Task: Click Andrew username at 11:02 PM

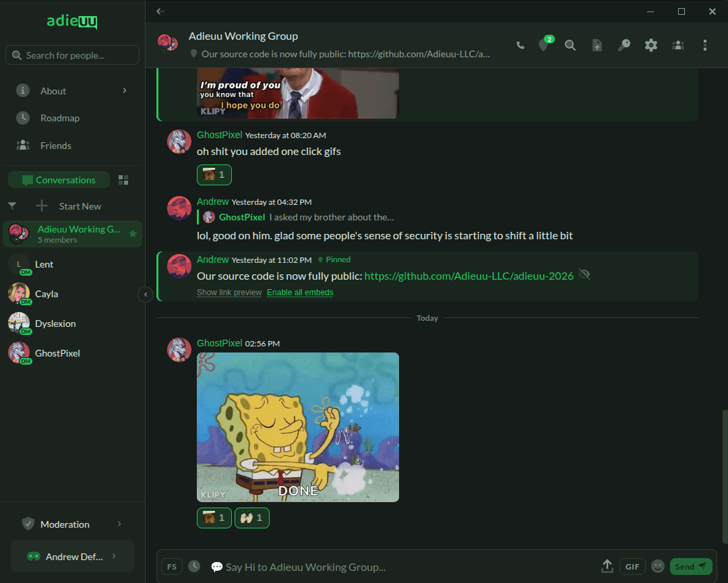Action: pyautogui.click(x=212, y=259)
